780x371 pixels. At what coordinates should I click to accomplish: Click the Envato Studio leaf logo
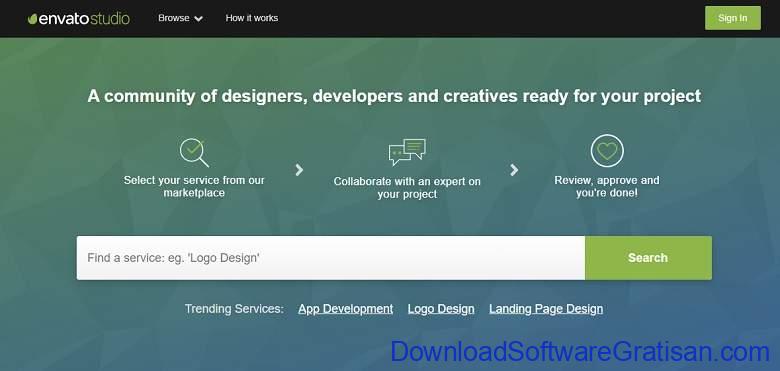pos(32,19)
